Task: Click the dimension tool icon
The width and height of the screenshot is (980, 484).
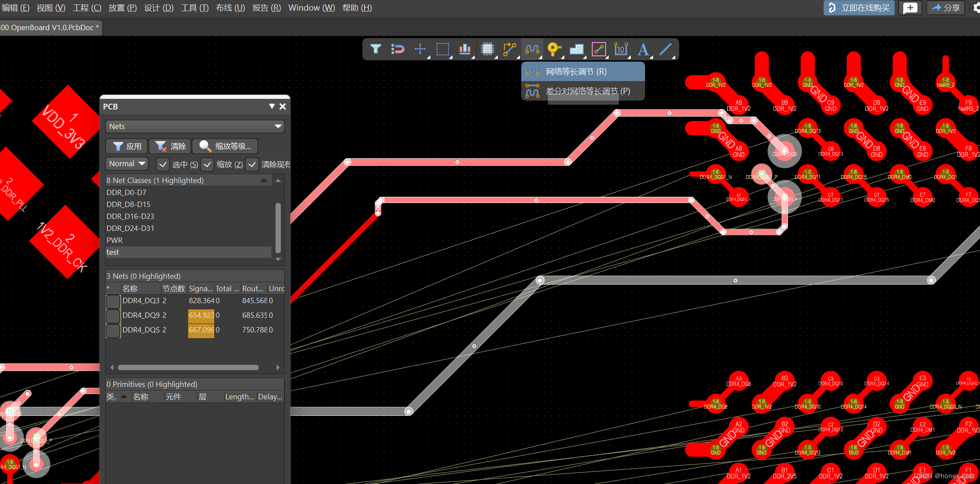Action: click(621, 49)
